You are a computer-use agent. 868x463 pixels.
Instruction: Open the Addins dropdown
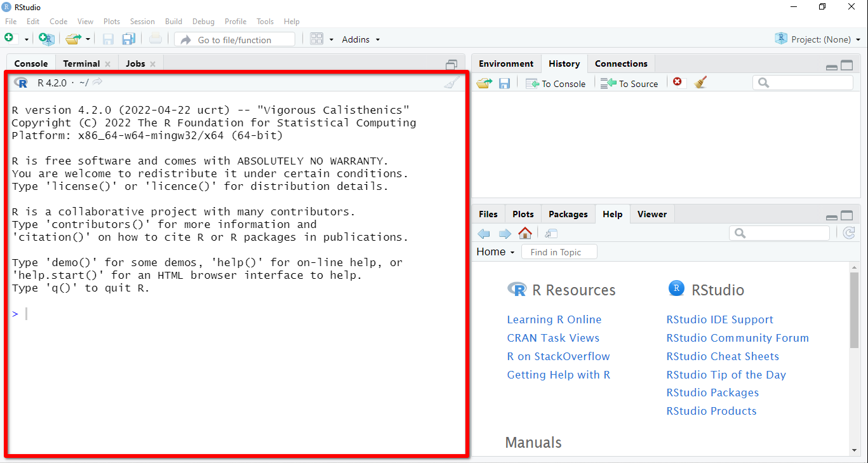361,39
